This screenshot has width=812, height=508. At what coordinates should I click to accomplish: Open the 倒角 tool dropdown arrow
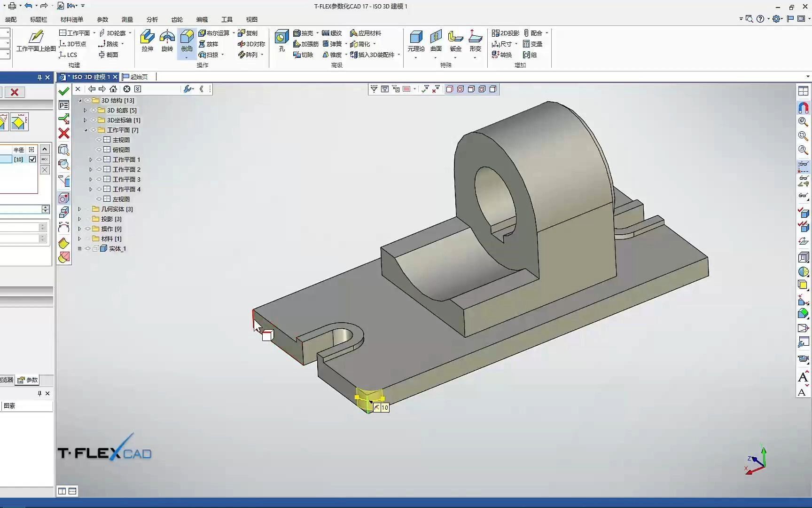[x=186, y=56]
